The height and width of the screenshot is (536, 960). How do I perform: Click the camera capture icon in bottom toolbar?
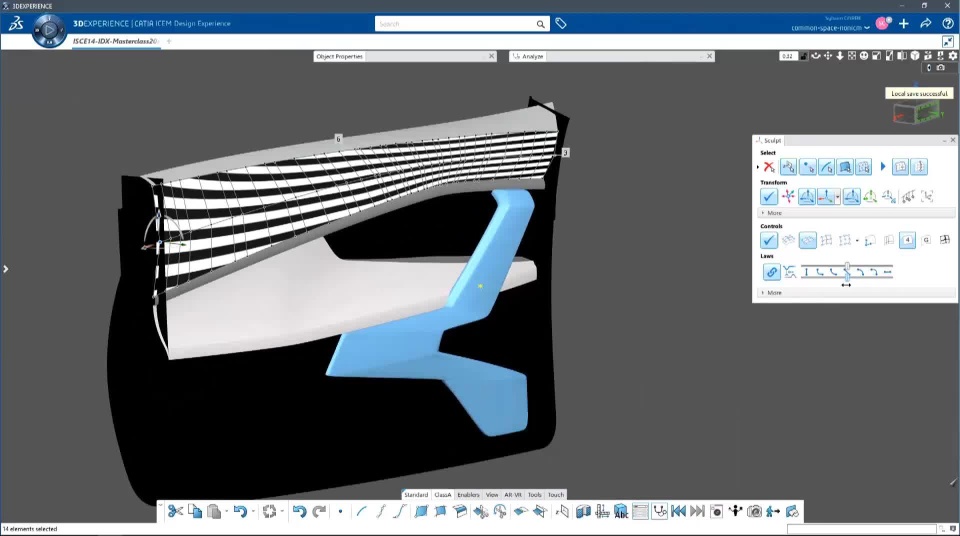(x=754, y=511)
